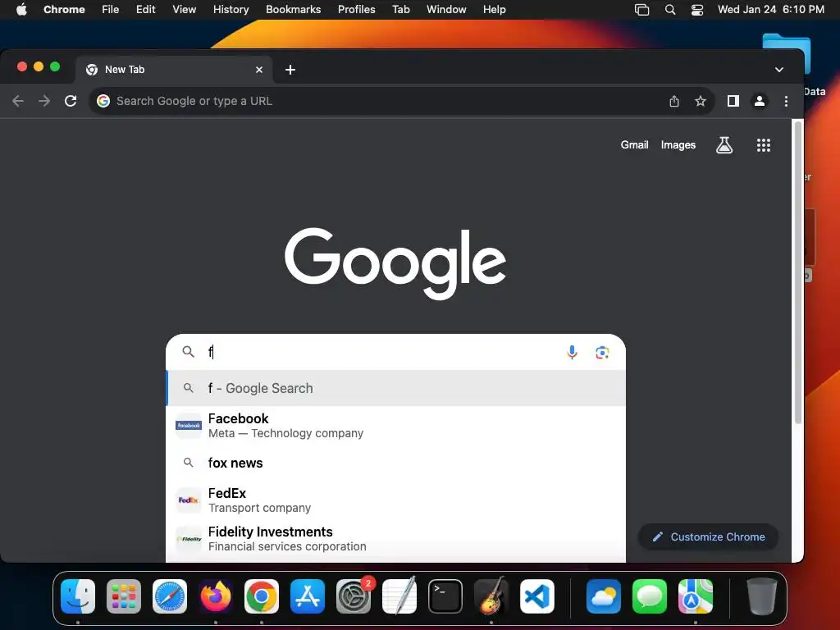Open the Help menu

click(494, 10)
